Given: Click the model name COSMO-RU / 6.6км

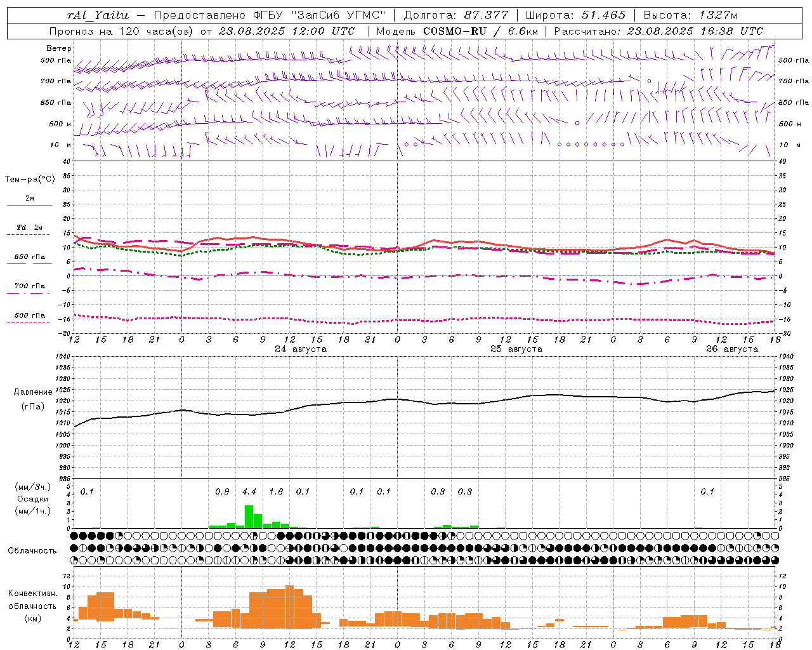Looking at the screenshot, I should pyautogui.click(x=481, y=31).
